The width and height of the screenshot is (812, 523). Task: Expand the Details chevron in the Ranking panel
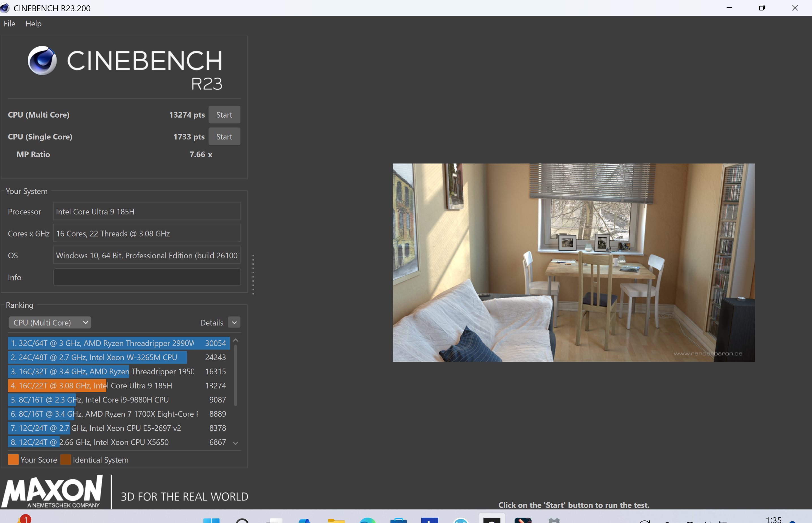[234, 322]
